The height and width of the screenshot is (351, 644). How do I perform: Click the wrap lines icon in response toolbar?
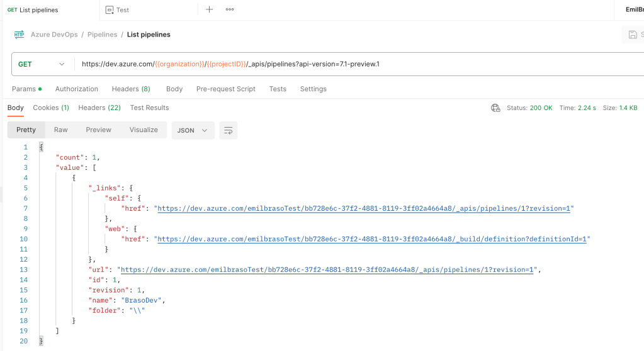click(x=229, y=130)
